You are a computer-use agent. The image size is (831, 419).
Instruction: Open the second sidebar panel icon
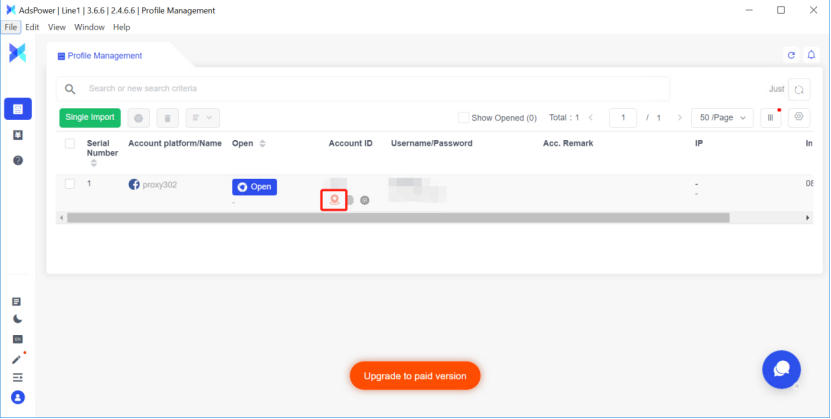coord(17,136)
